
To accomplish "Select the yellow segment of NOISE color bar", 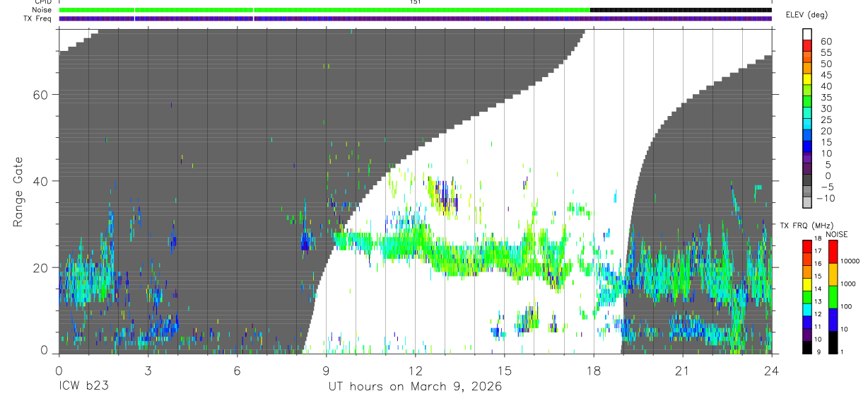I will (x=833, y=274).
